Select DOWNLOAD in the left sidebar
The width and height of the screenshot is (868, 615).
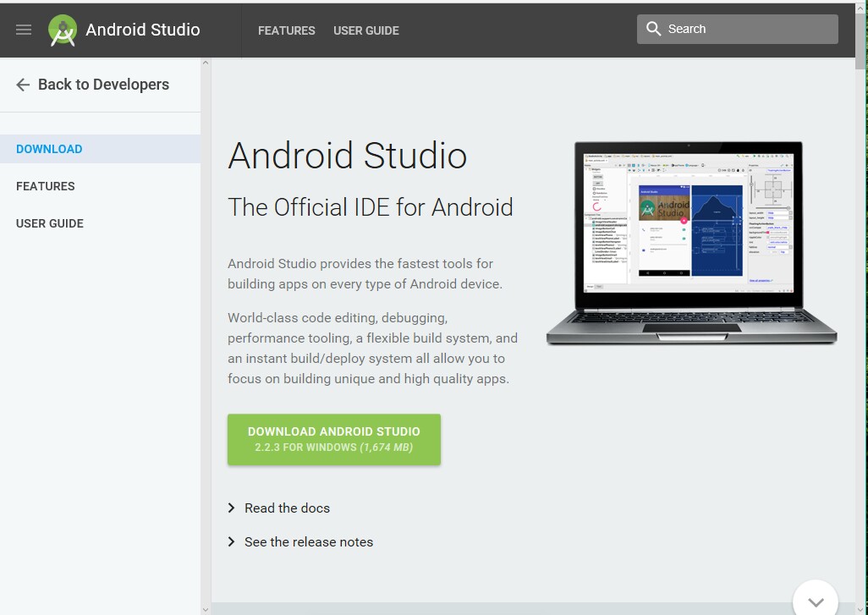[x=100, y=149]
